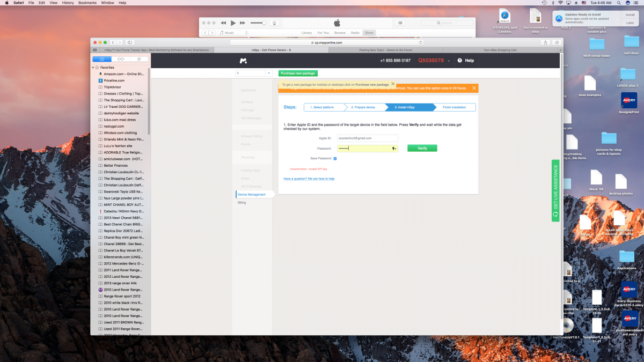Skip to previous track in iTunes
Image resolution: width=644 pixels, height=362 pixels.
(x=223, y=23)
